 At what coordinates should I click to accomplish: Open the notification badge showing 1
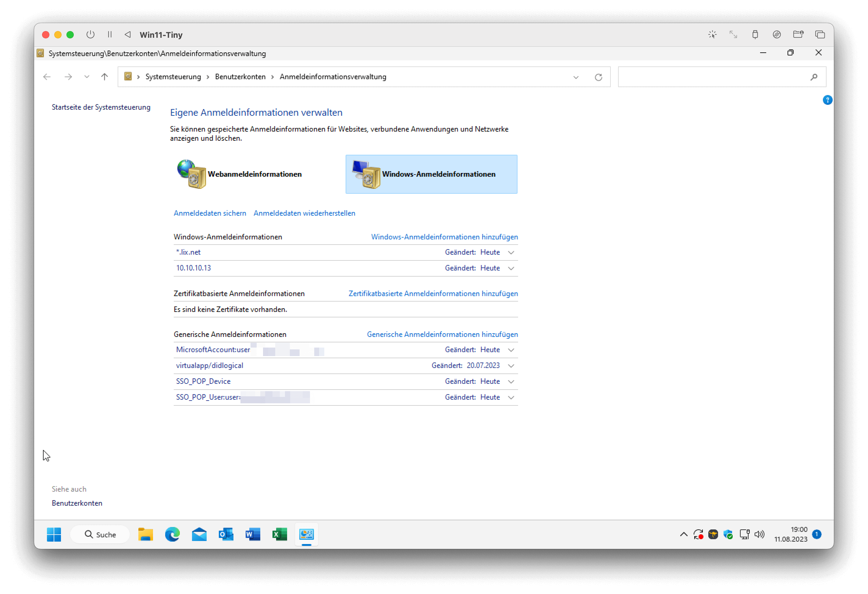click(x=817, y=534)
